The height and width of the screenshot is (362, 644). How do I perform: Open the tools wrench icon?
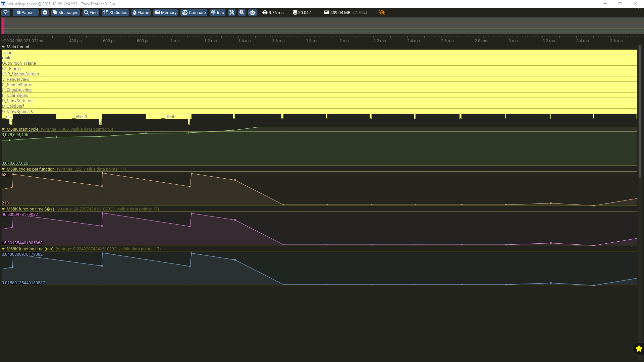[x=232, y=12]
